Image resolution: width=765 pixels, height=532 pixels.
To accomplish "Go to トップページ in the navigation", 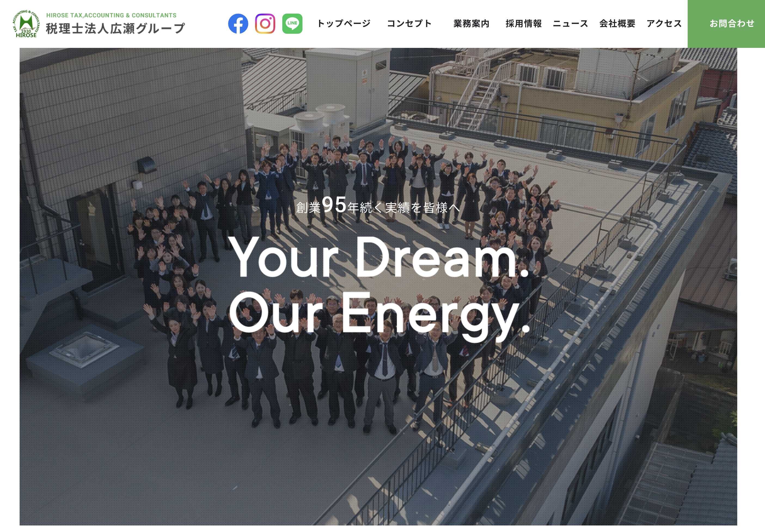I will (x=344, y=24).
